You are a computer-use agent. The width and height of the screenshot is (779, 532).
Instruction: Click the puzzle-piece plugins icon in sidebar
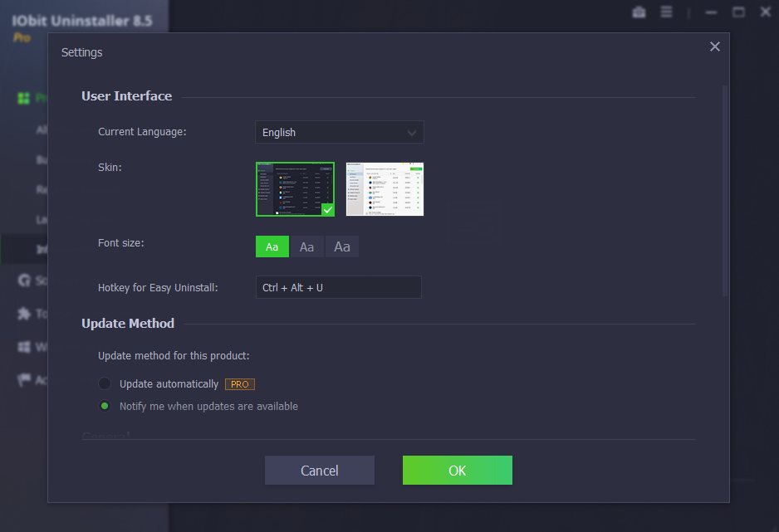(x=24, y=314)
